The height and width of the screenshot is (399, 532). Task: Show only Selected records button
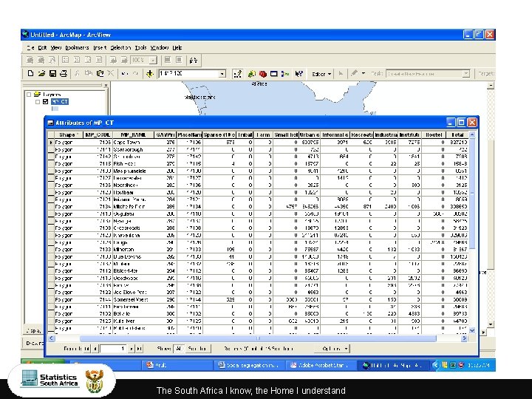(x=197, y=349)
